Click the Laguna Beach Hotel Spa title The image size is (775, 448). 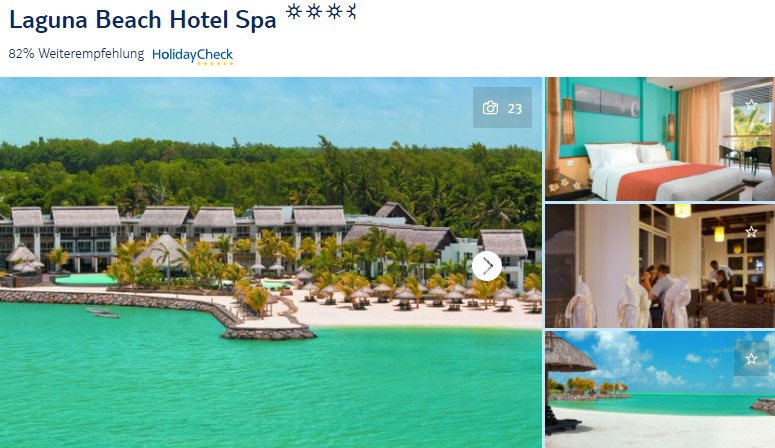pos(142,20)
